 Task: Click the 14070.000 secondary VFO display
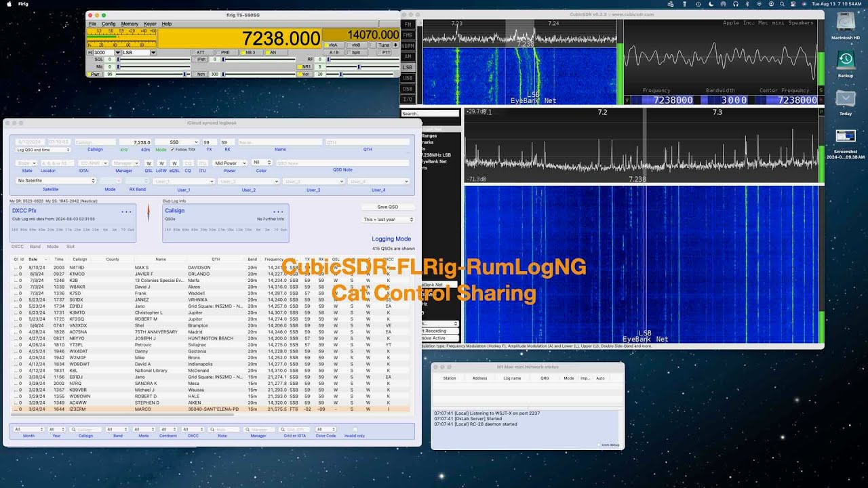click(x=361, y=35)
